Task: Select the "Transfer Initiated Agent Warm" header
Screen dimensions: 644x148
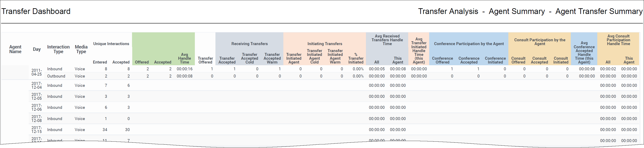Action: pos(335,56)
